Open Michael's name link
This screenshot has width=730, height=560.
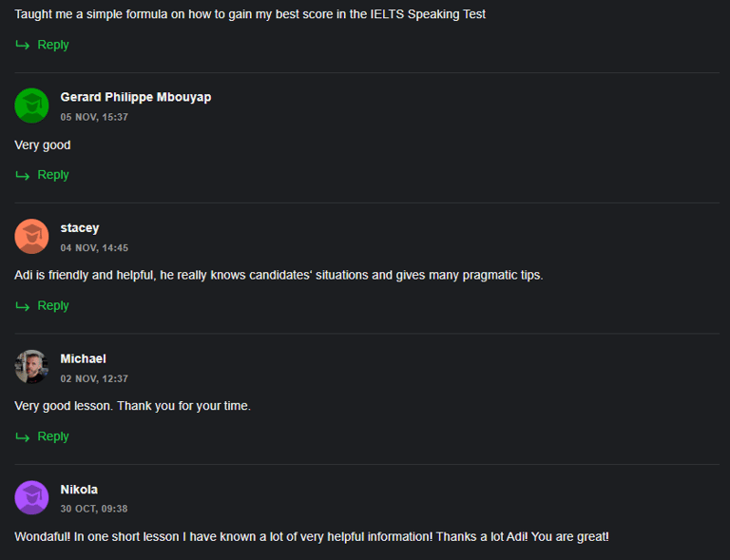(84, 358)
